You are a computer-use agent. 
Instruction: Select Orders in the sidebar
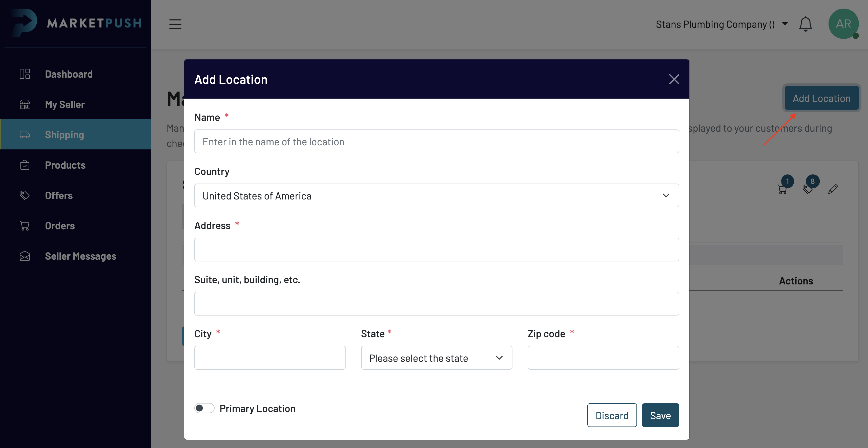click(60, 226)
